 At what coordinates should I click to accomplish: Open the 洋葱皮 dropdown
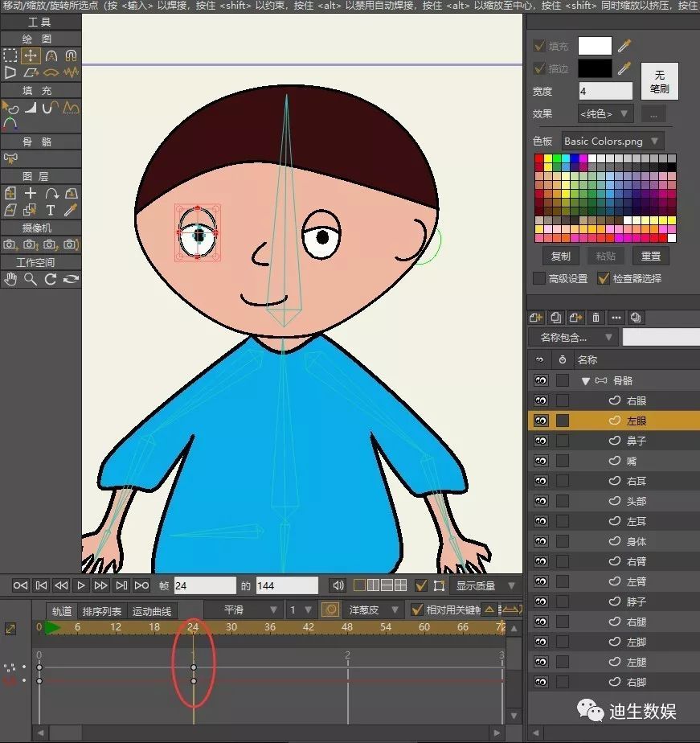pos(373,610)
